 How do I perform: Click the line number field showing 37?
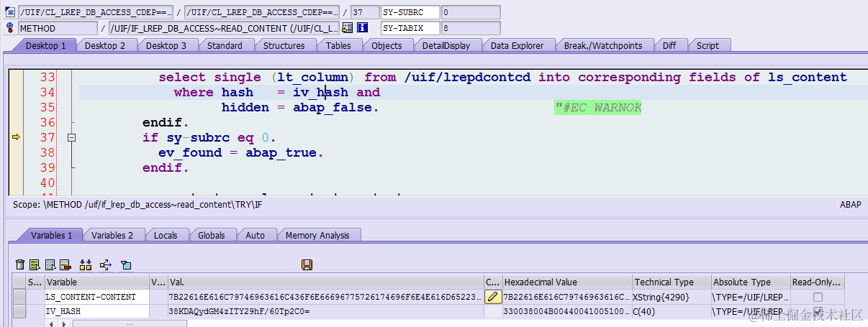click(x=364, y=12)
